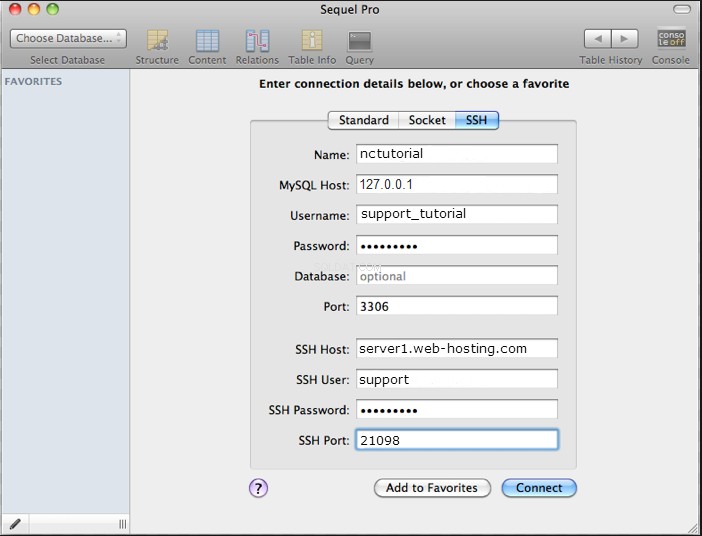The height and width of the screenshot is (536, 702).
Task: Click the MySQL Host field
Action: tap(457, 184)
